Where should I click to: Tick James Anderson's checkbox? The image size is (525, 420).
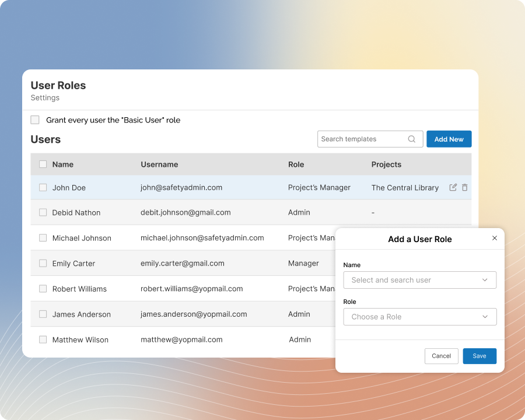click(x=43, y=314)
